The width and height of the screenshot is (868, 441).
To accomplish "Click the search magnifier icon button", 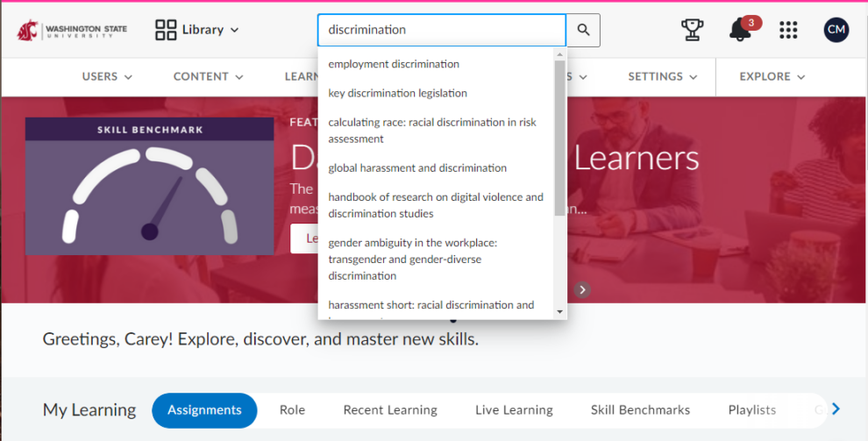I will point(583,30).
